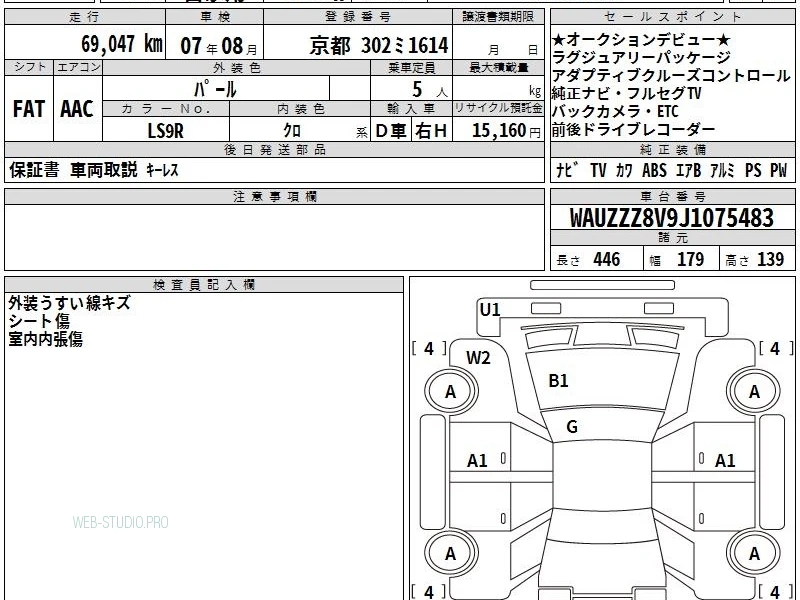Select the エアB equipment entry

coord(689,170)
